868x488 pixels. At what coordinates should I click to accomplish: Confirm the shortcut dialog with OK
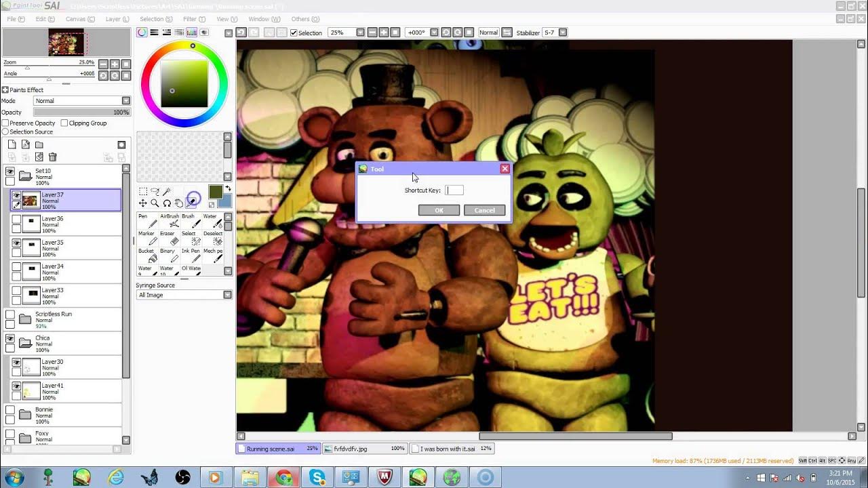(439, 210)
